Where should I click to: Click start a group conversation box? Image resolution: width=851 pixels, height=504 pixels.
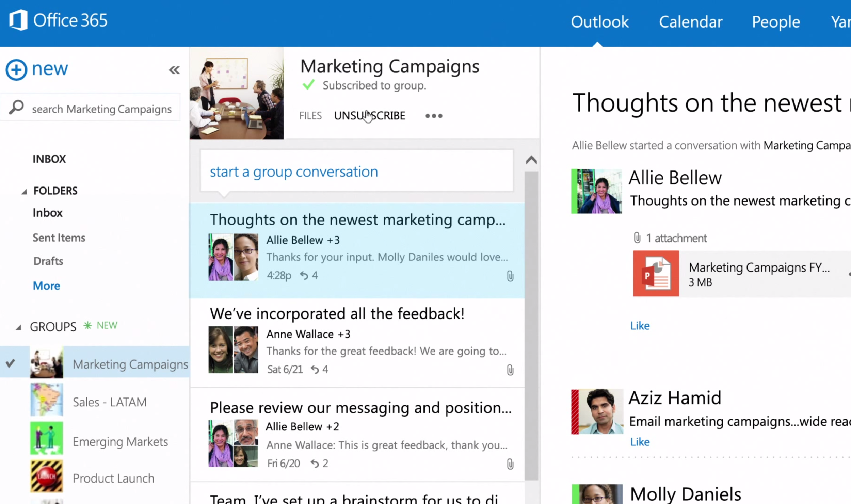(x=357, y=171)
